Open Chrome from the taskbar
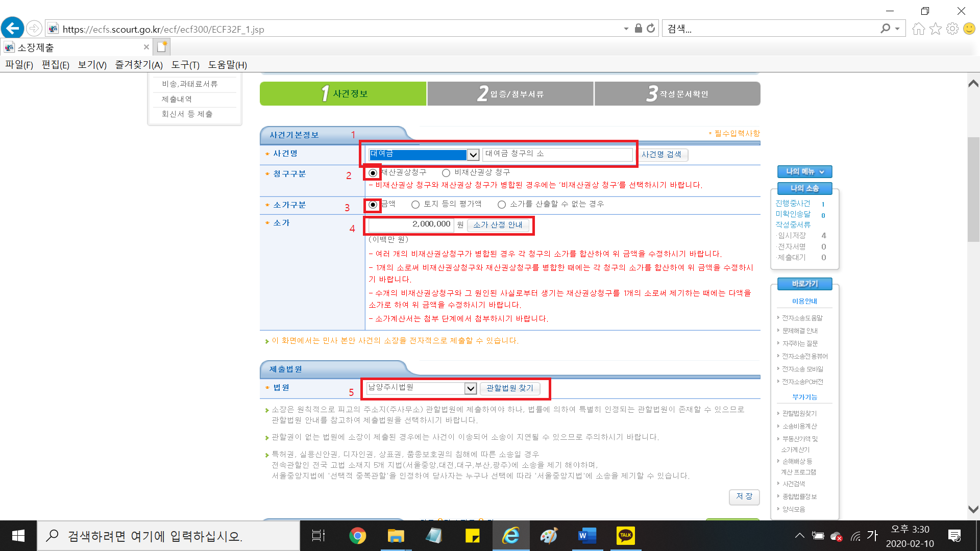 (357, 536)
